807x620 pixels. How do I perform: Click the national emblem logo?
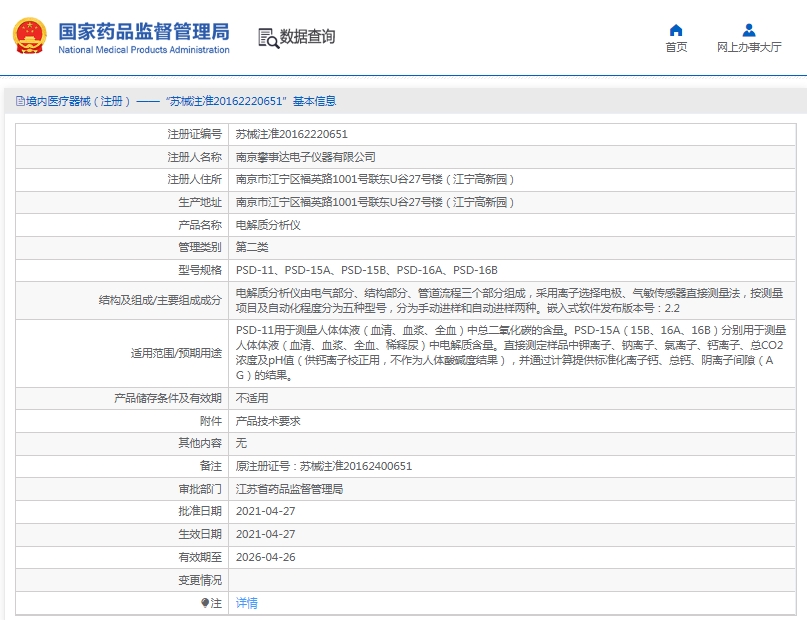pos(29,36)
